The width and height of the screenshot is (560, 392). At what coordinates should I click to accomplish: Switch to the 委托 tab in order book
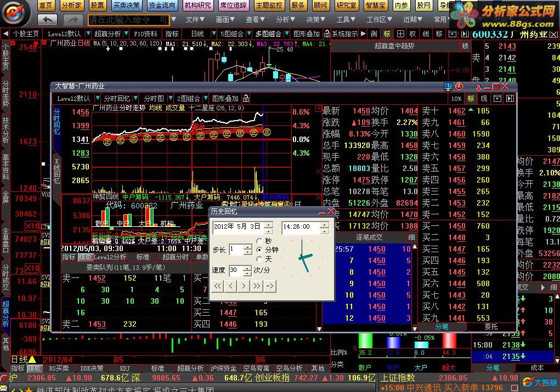[x=491, y=326]
